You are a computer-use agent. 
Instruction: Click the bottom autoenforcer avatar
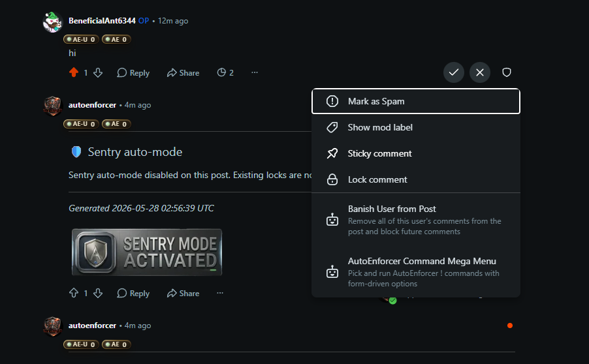(53, 326)
